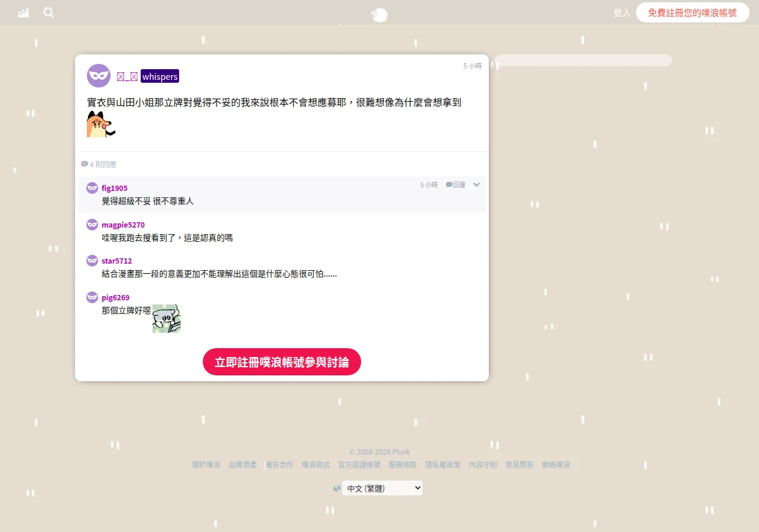This screenshot has width=759, height=532.
Task: Expand the chevron on fig1905's reply
Action: pos(476,184)
